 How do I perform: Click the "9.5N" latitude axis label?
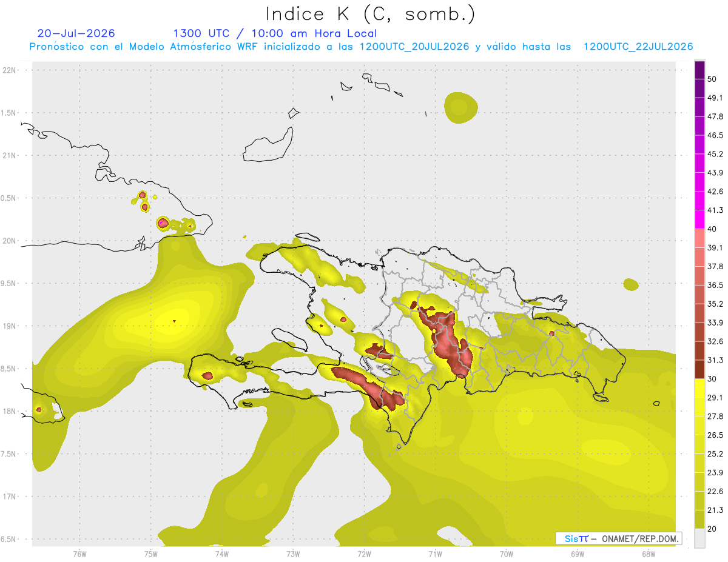click(x=9, y=283)
